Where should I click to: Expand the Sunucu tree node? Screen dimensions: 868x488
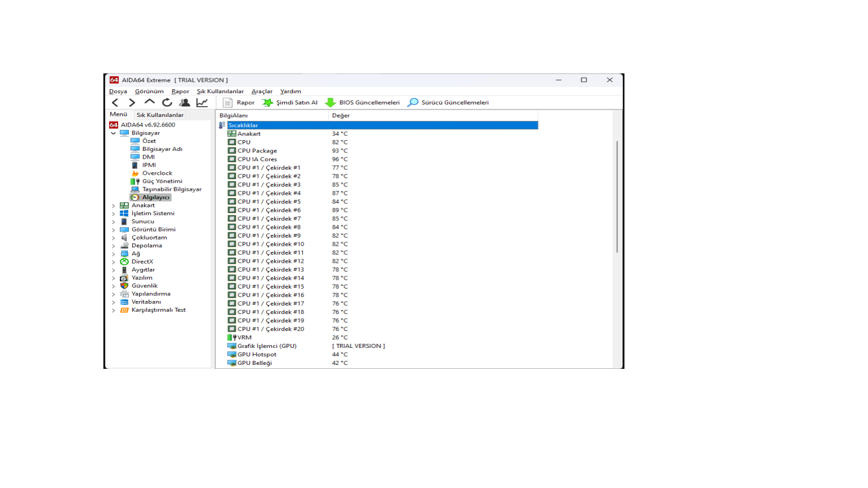point(114,222)
